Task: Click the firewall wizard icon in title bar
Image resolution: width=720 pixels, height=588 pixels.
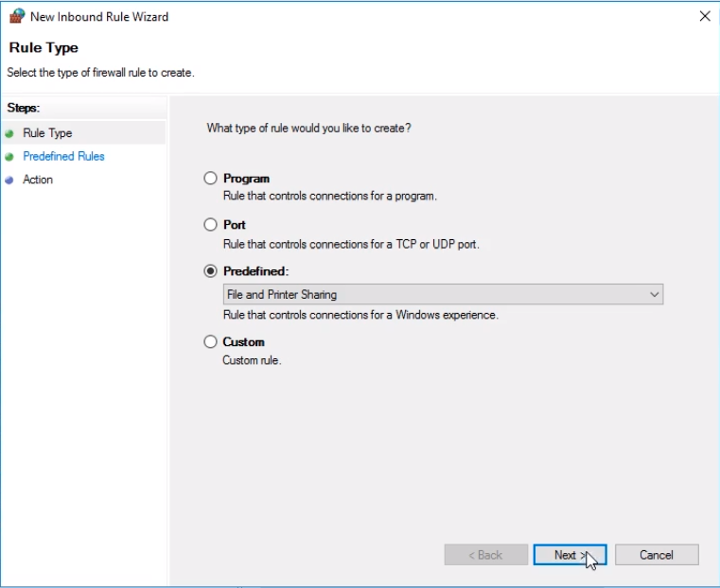Action: pyautogui.click(x=17, y=16)
